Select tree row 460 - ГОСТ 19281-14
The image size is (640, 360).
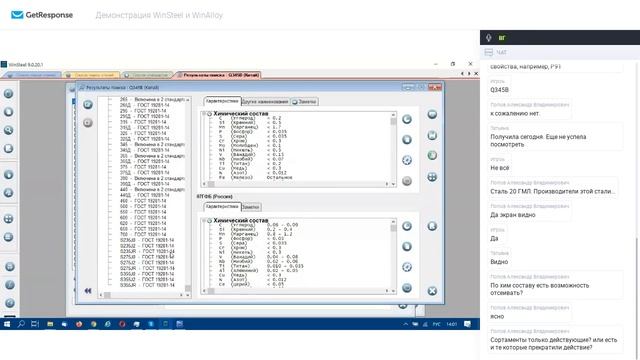(143, 201)
